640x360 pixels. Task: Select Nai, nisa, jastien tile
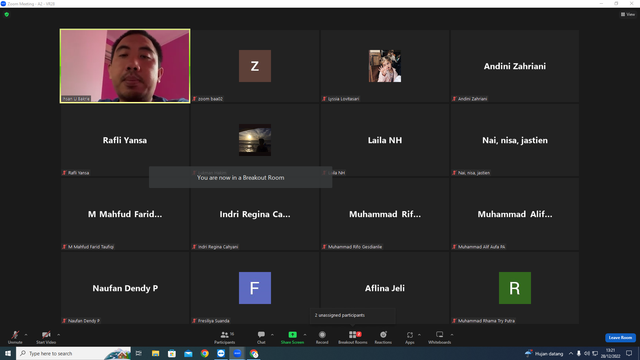(x=515, y=140)
